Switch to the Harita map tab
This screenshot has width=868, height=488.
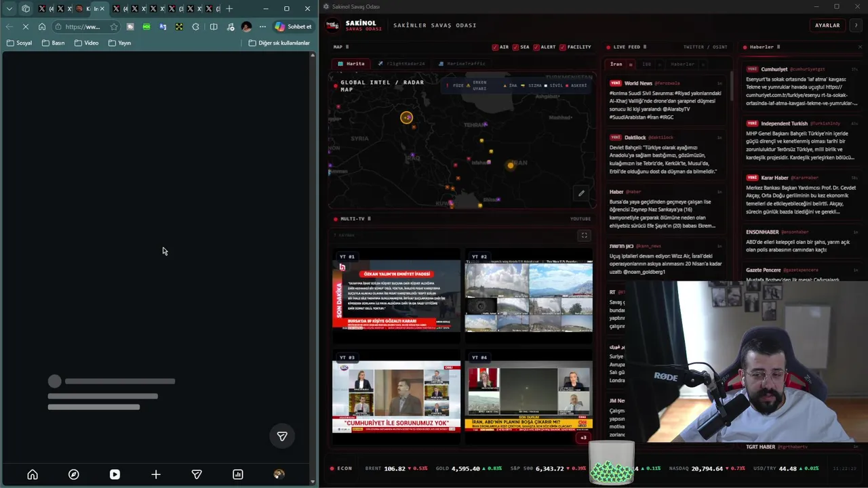(x=351, y=64)
